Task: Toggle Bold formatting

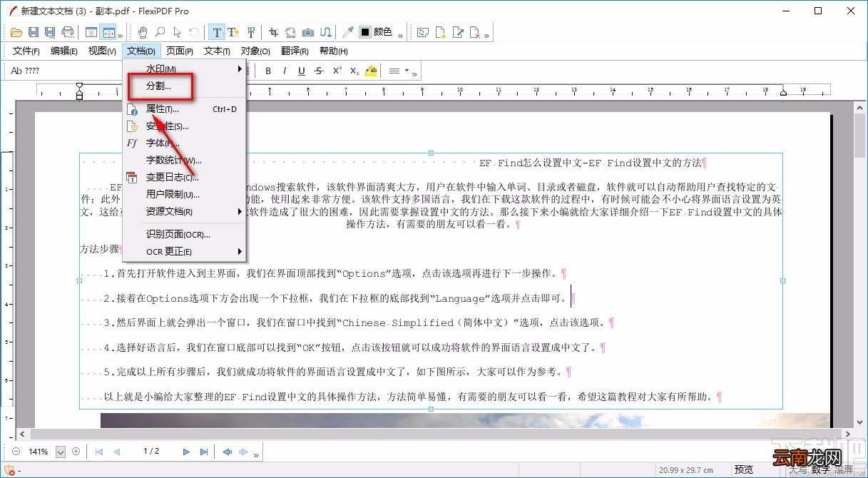Action: (x=268, y=71)
